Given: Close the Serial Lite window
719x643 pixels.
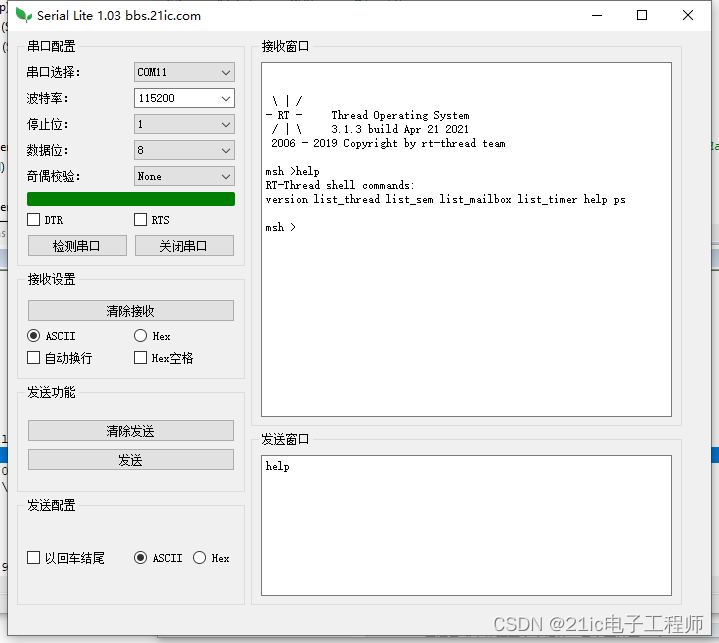Looking at the screenshot, I should coord(687,16).
